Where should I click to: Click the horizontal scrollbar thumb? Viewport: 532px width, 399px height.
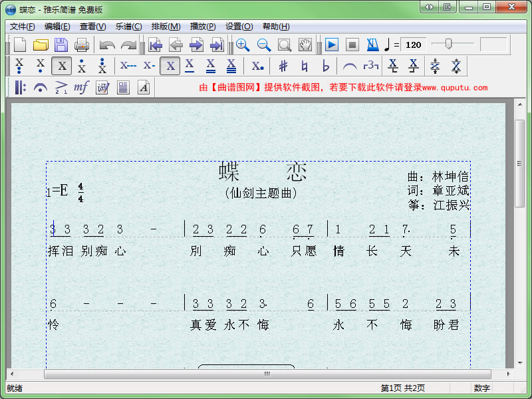pos(267,374)
